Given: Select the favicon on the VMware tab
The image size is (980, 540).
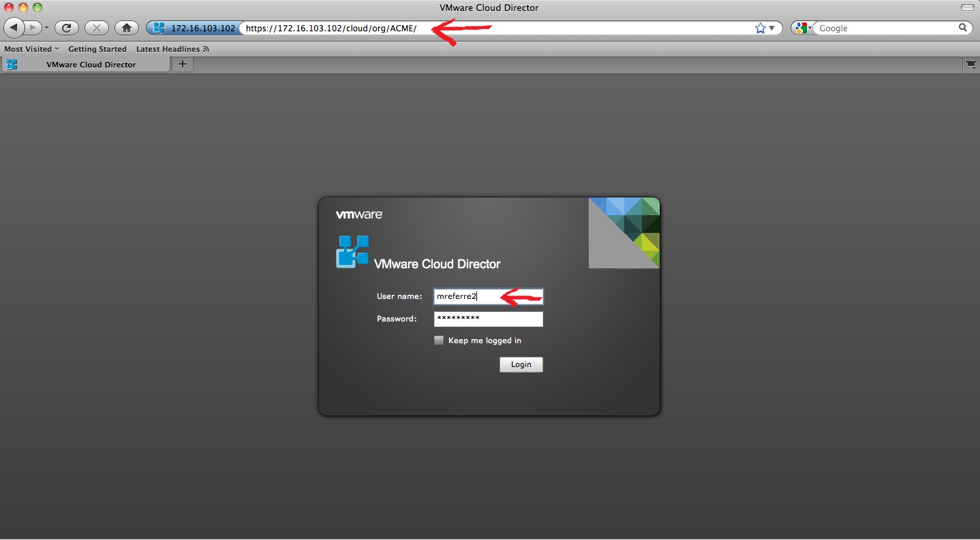Looking at the screenshot, I should pos(12,65).
